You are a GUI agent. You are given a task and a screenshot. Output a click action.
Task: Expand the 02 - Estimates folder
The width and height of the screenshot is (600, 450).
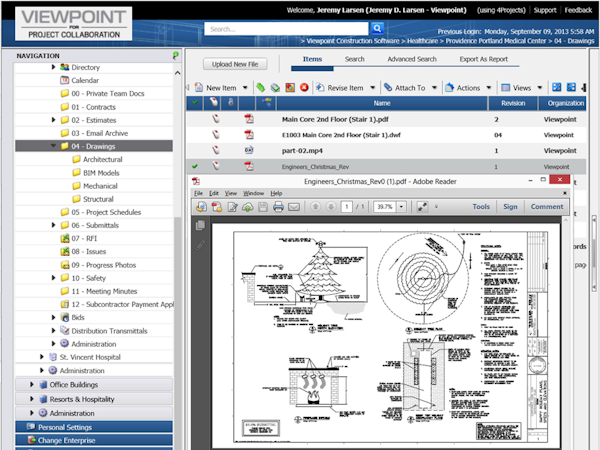point(53,119)
